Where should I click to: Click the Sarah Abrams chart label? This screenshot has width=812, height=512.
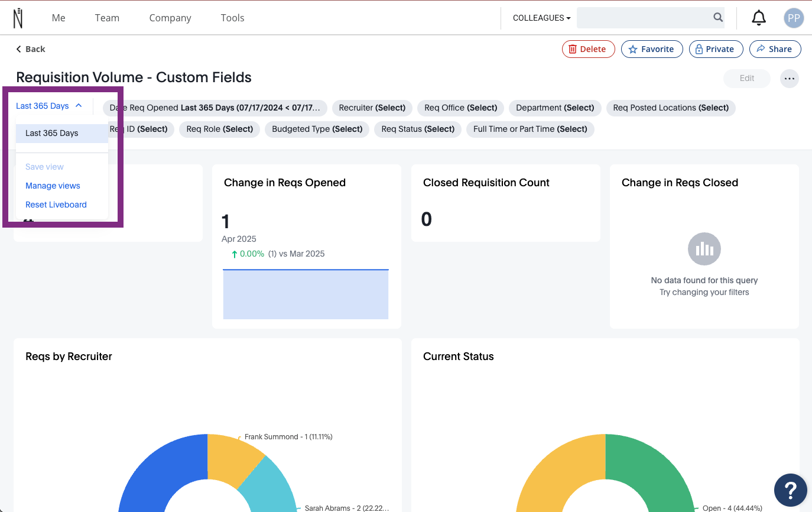pos(347,508)
